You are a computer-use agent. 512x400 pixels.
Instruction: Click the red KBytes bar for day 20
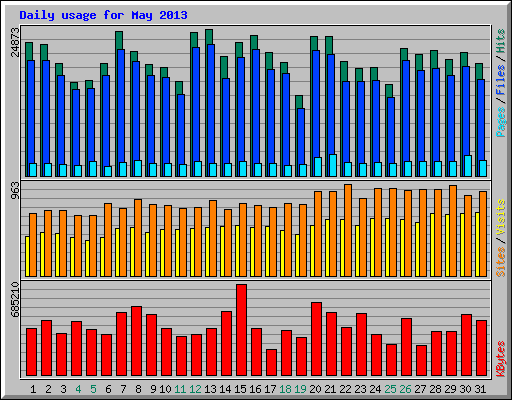(317, 339)
